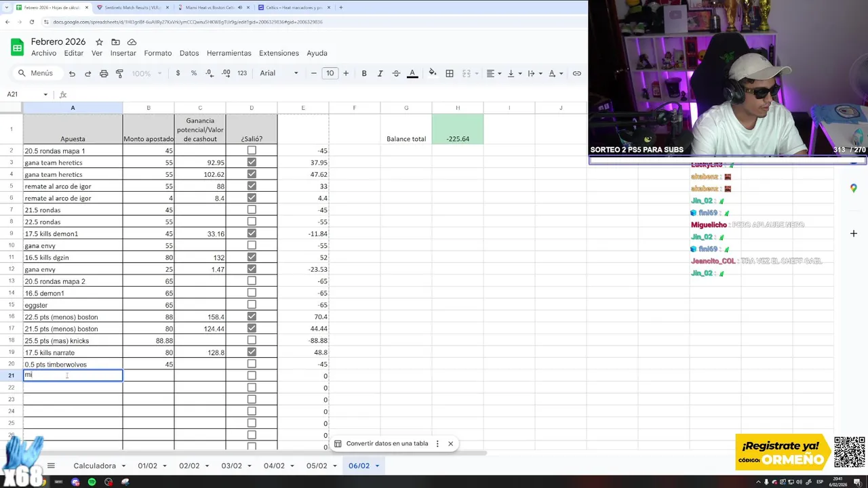Click the move-to-folder icon beside title
The image size is (868, 488).
pos(115,42)
